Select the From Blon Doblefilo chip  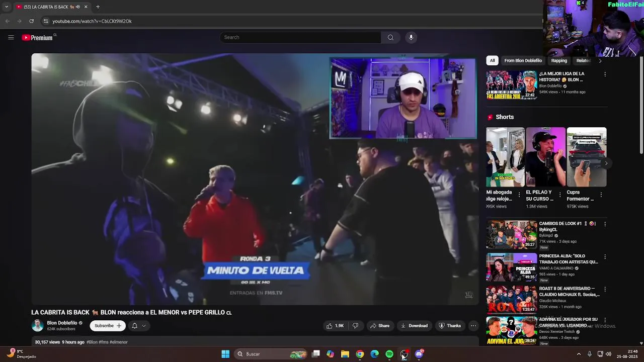tap(523, 61)
